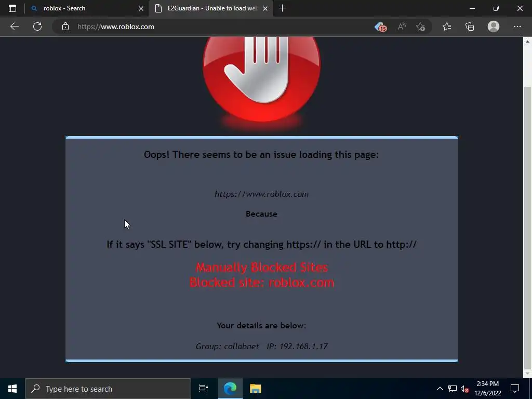Open Collections panel
The height and width of the screenshot is (399, 532).
point(470,26)
